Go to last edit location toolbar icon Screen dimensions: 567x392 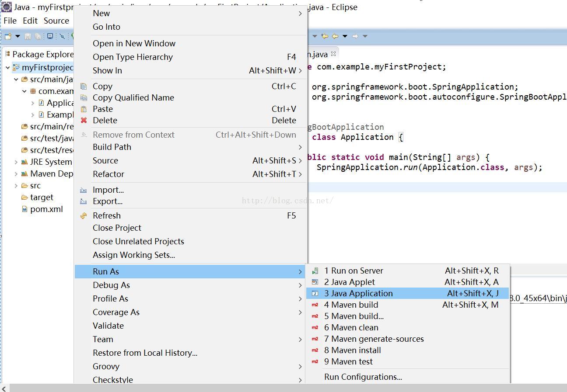click(x=324, y=36)
